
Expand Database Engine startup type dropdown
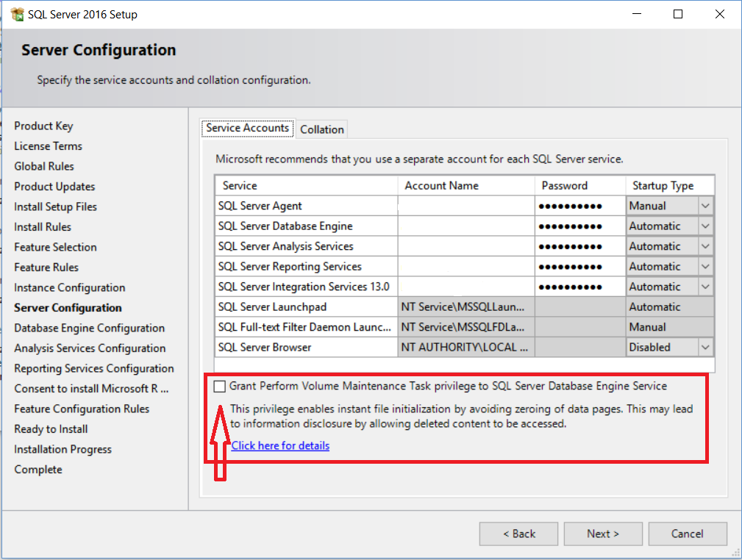[705, 226]
